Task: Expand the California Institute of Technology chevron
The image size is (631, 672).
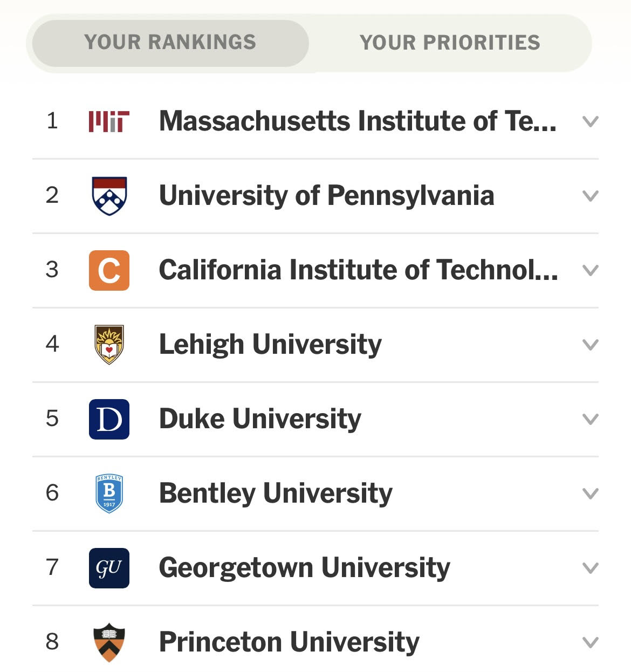Action: coord(591,271)
